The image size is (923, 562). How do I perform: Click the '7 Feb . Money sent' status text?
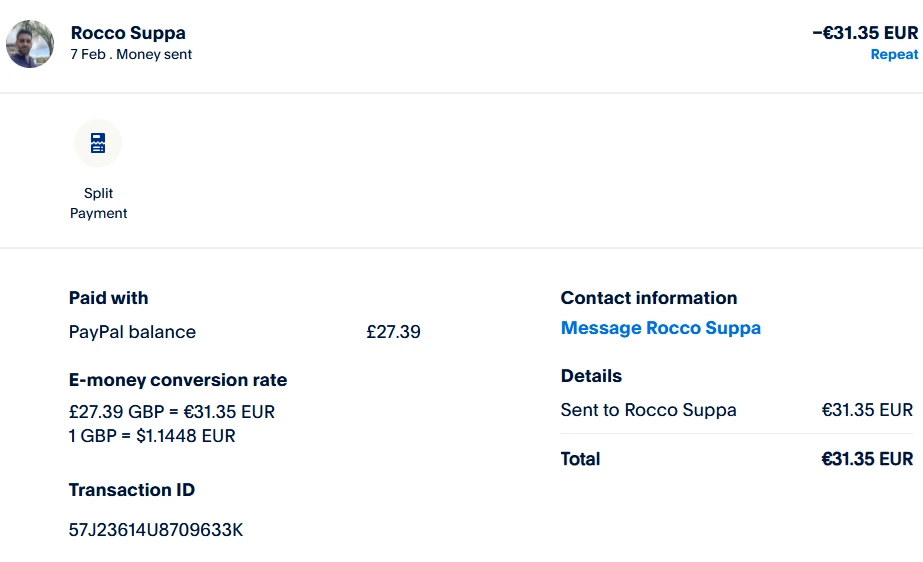(x=131, y=55)
